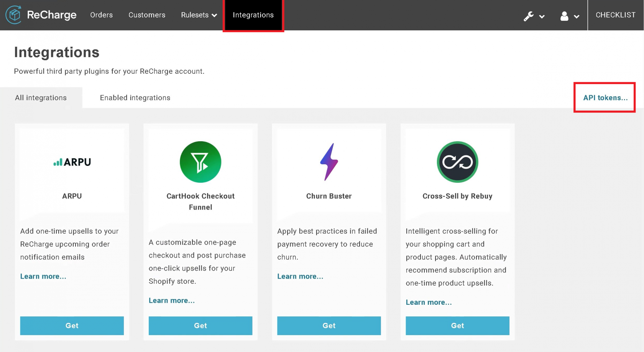This screenshot has height=352, width=644.
Task: Open the Customers menu
Action: pyautogui.click(x=147, y=15)
